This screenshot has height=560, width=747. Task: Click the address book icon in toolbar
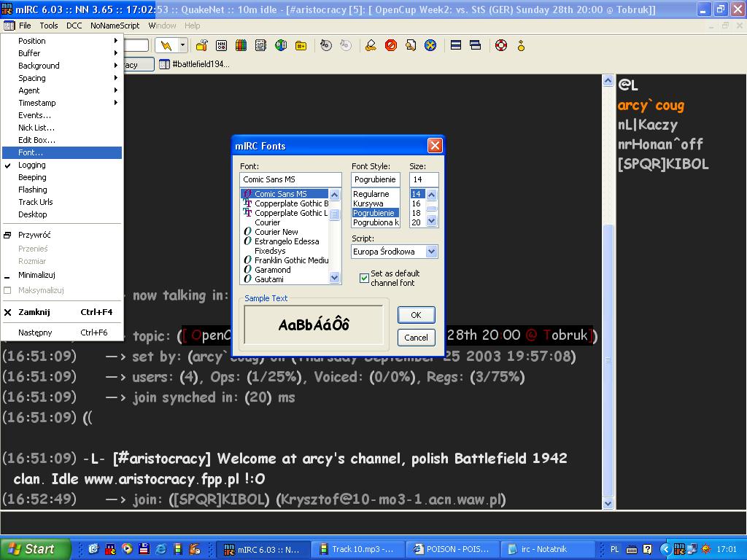260,45
